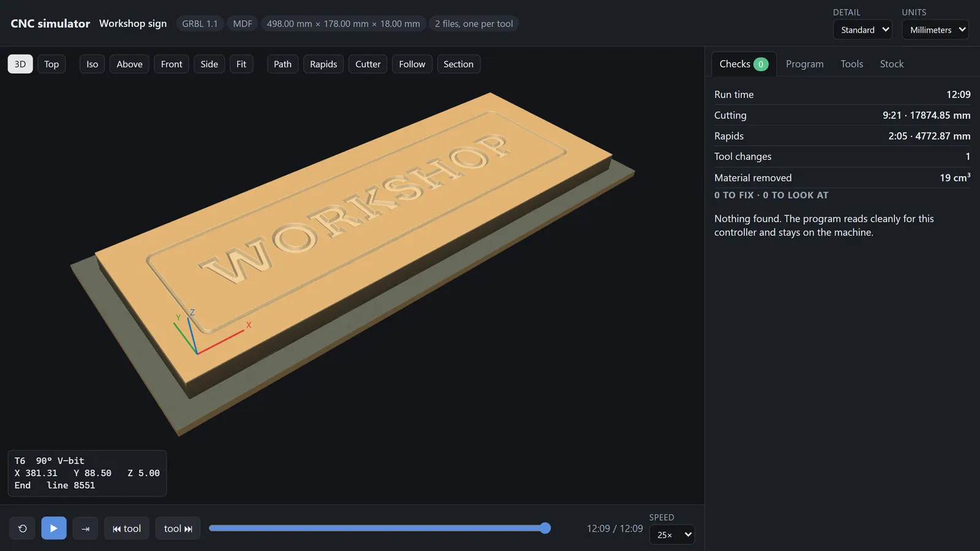980x551 pixels.
Task: Switch to the Program tab
Action: pyautogui.click(x=805, y=64)
